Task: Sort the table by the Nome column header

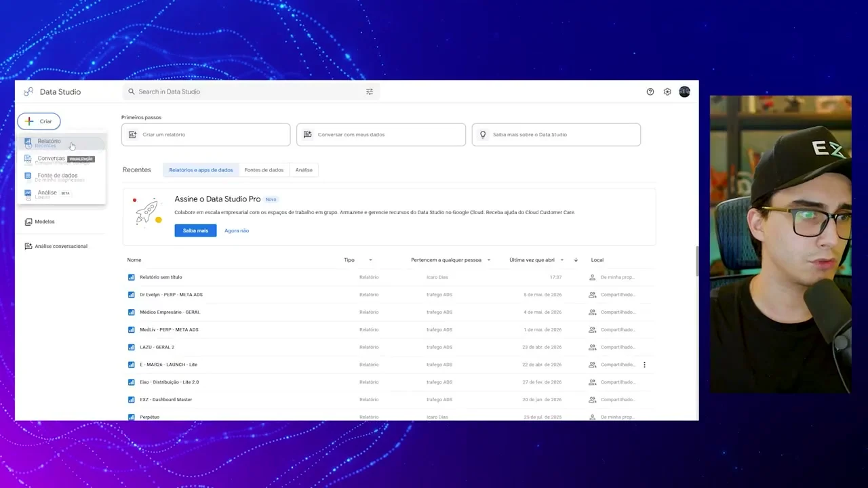Action: pos(134,260)
